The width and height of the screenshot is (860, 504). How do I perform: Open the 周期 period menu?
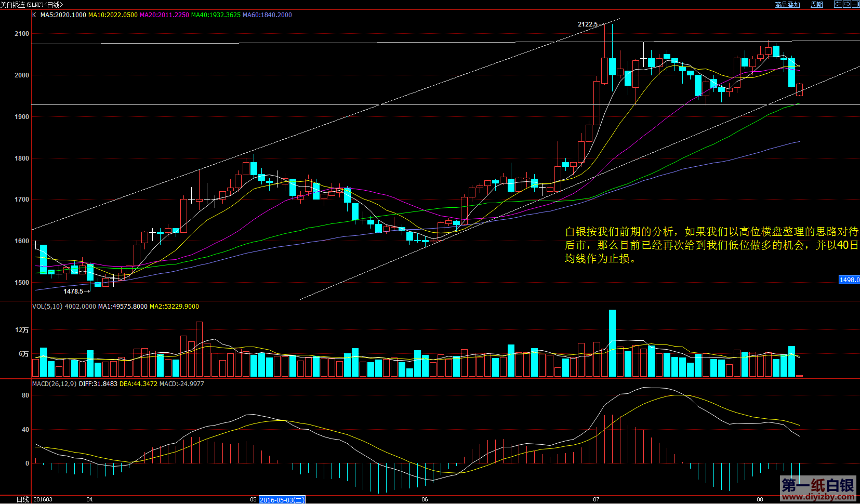(816, 5)
